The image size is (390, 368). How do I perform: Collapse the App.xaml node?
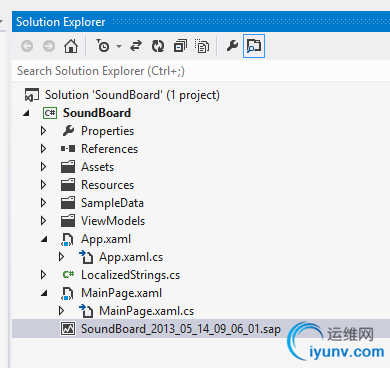[44, 239]
